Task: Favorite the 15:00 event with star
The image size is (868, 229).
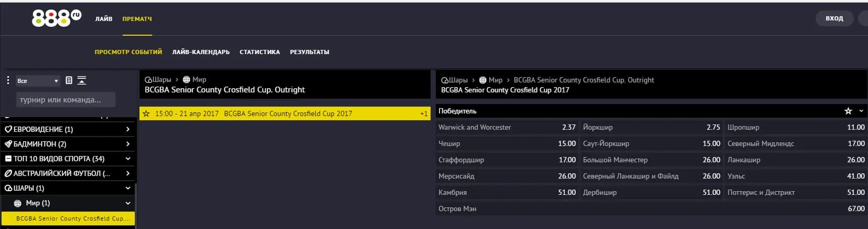Action: [x=146, y=113]
